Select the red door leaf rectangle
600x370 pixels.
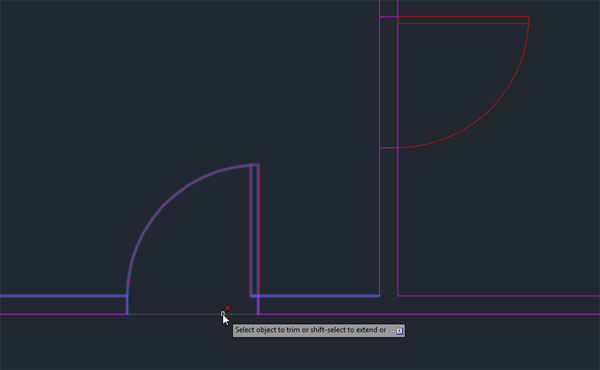463,20
